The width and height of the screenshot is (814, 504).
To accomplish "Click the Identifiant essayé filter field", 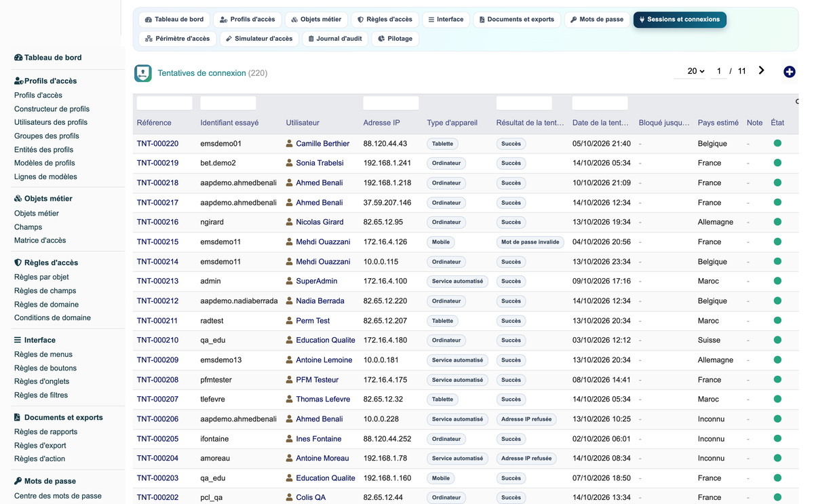I will click(228, 103).
